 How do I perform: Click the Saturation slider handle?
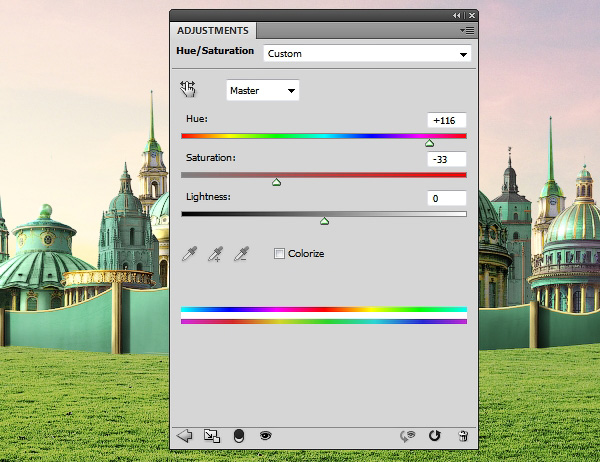coord(277,182)
